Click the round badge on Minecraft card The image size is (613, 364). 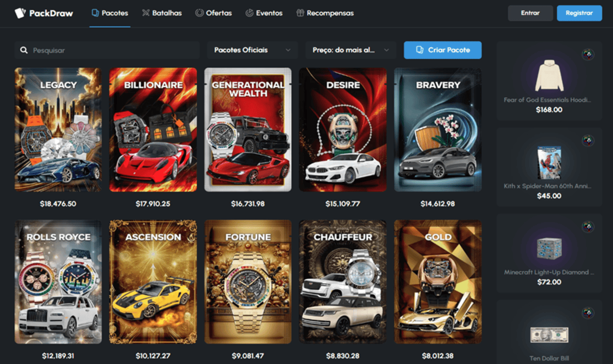[587, 226]
